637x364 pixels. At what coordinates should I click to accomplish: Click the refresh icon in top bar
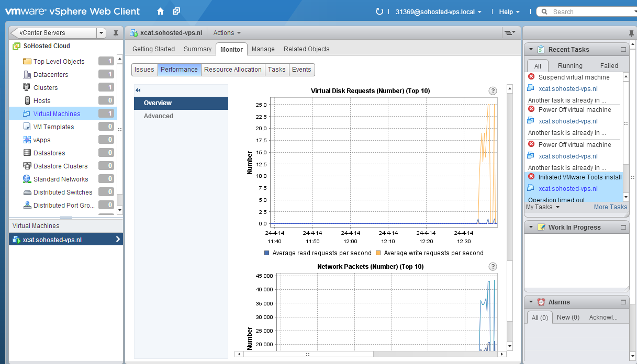379,12
